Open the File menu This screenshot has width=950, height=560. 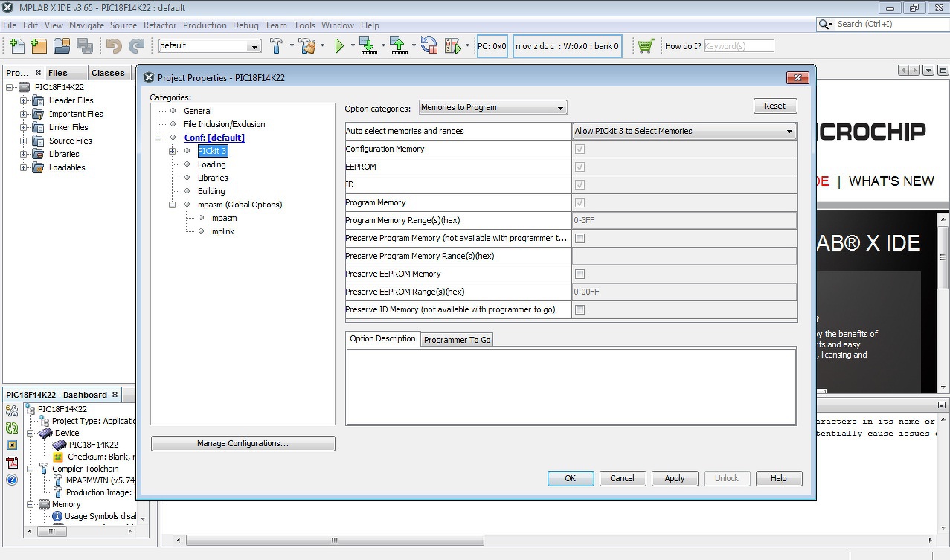10,25
